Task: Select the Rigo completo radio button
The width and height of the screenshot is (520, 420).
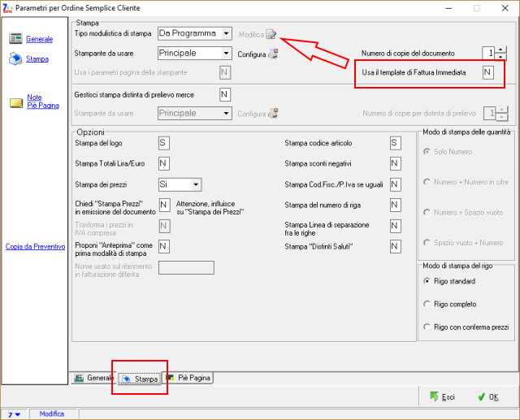Action: click(427, 304)
